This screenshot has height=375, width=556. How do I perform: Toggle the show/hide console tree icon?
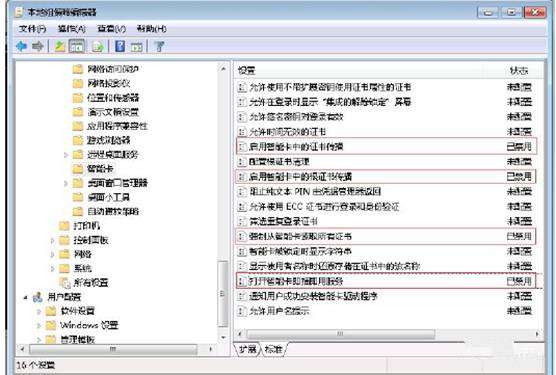[x=77, y=46]
